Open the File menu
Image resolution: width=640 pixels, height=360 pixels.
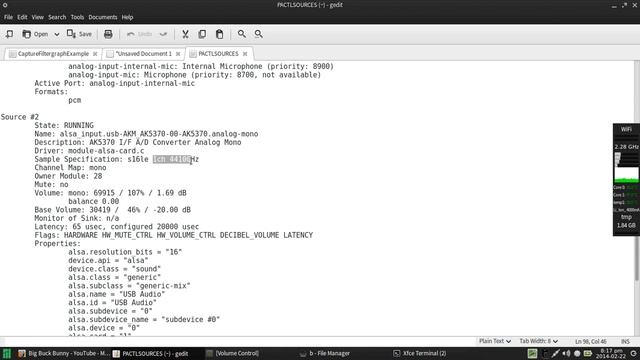point(8,17)
